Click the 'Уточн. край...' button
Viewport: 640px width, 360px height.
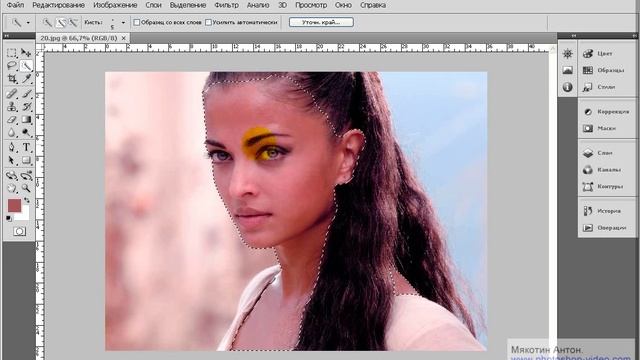(321, 22)
